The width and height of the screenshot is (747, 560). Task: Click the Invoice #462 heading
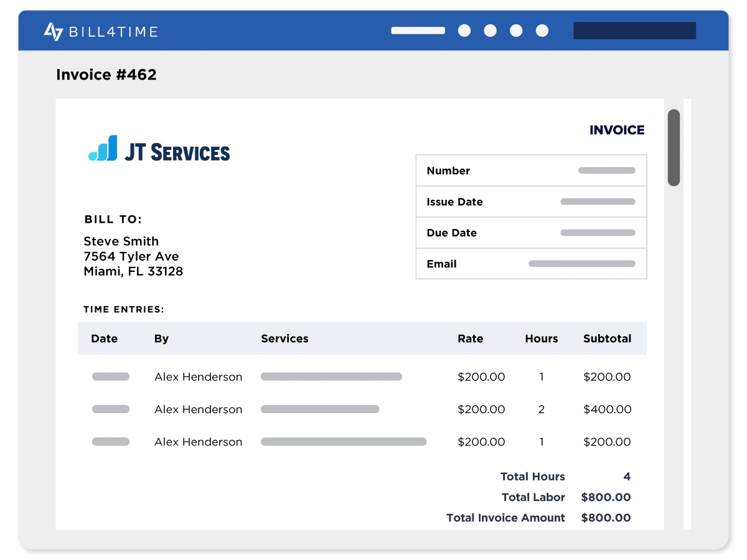[x=106, y=75]
